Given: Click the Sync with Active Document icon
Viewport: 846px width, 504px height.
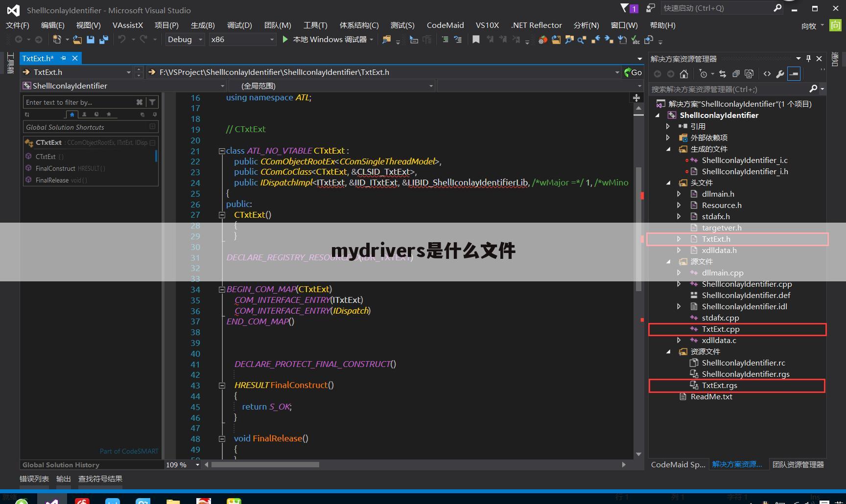Looking at the screenshot, I should [722, 74].
